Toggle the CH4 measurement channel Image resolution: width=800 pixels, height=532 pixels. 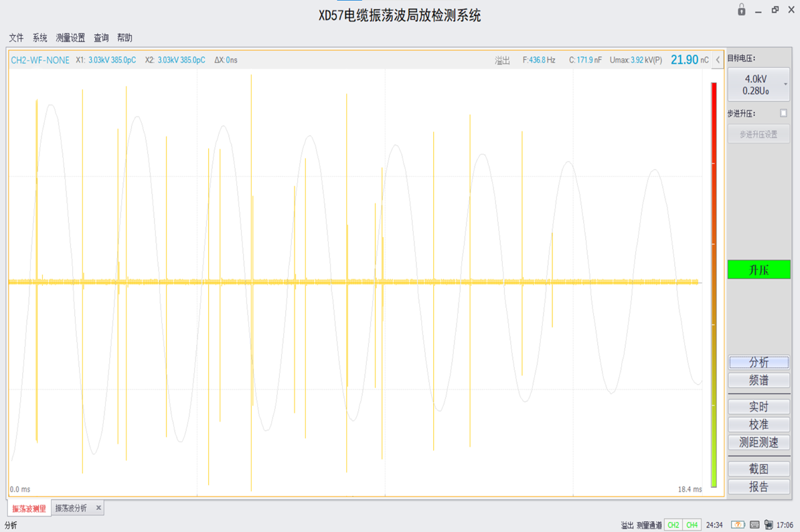coord(692,525)
